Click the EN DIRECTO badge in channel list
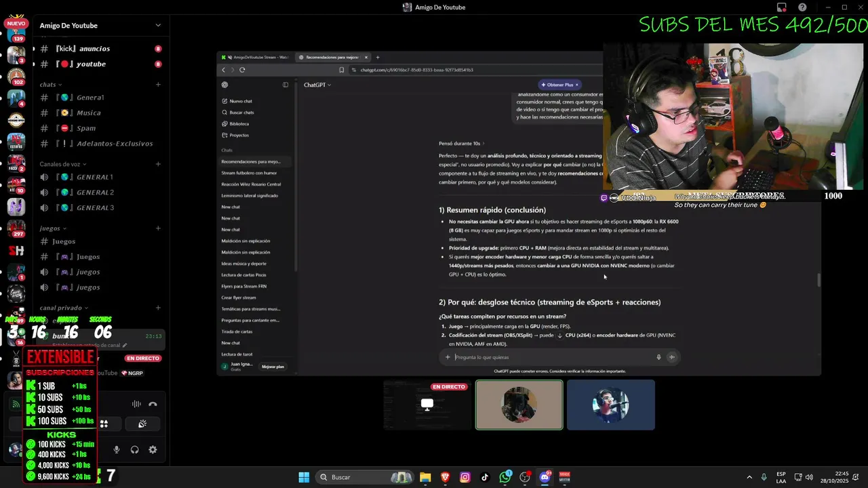The width and height of the screenshot is (868, 488). tap(143, 358)
